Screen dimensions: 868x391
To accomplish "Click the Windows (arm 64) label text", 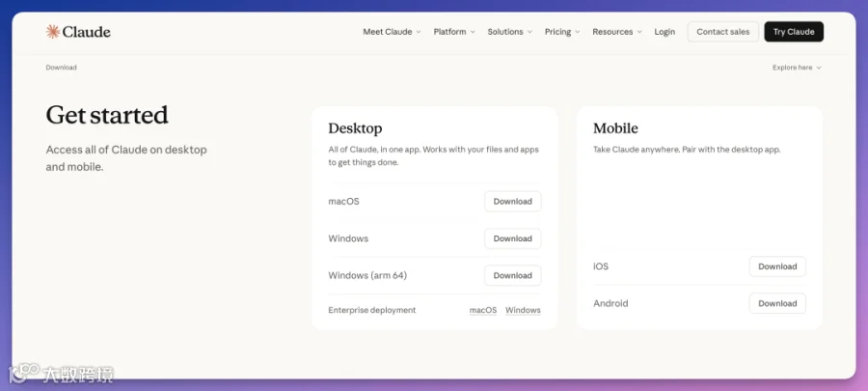I will [367, 275].
